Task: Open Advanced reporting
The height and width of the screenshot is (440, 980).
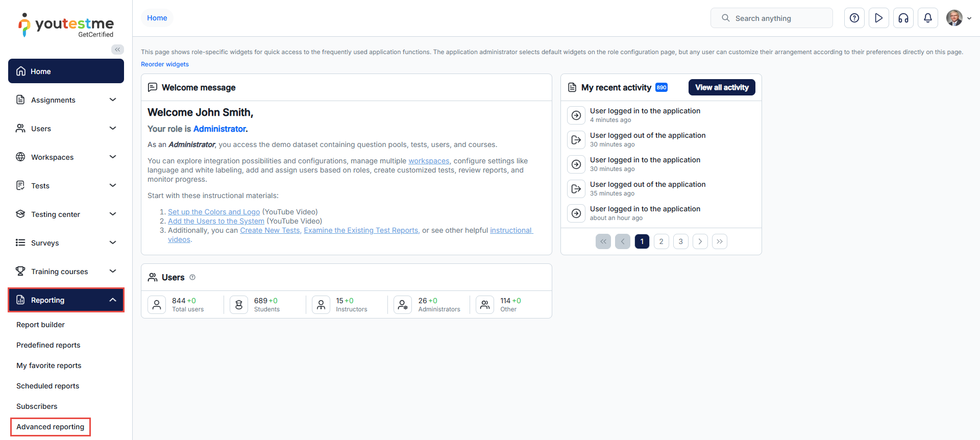Action: 50,427
